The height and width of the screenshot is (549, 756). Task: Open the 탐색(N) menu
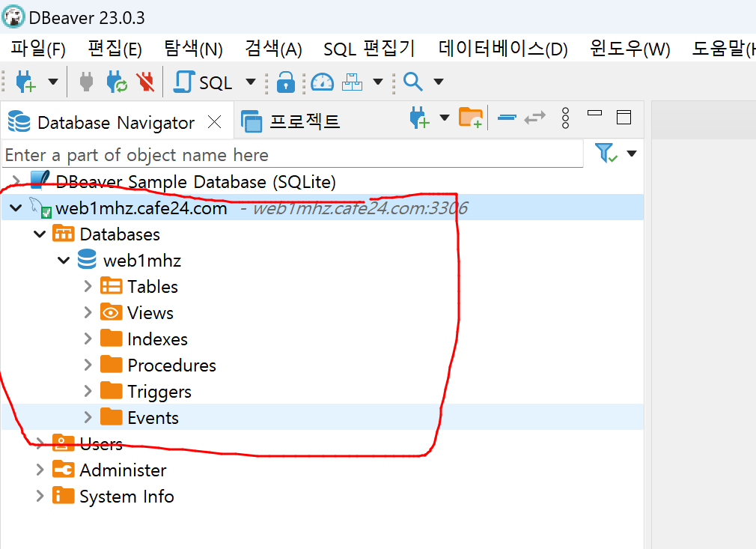coord(193,49)
